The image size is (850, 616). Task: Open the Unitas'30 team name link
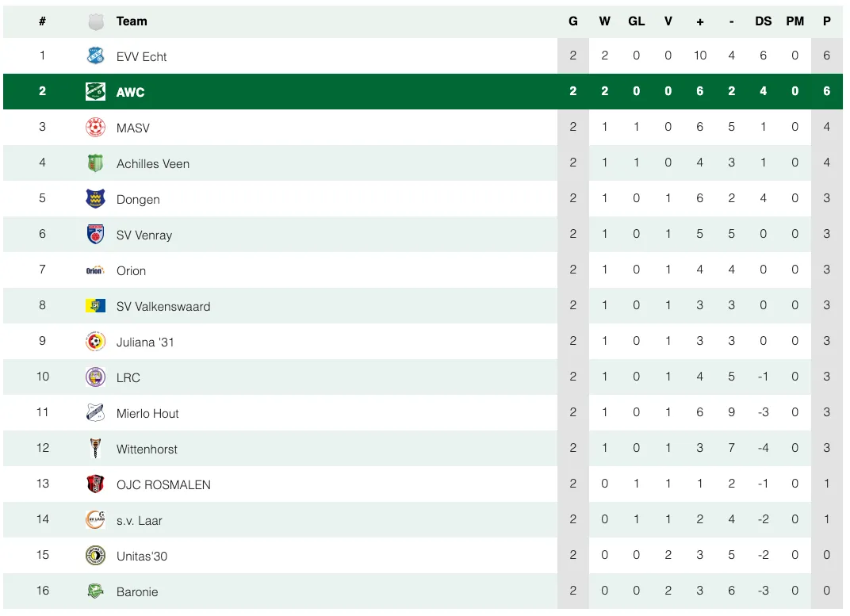142,557
